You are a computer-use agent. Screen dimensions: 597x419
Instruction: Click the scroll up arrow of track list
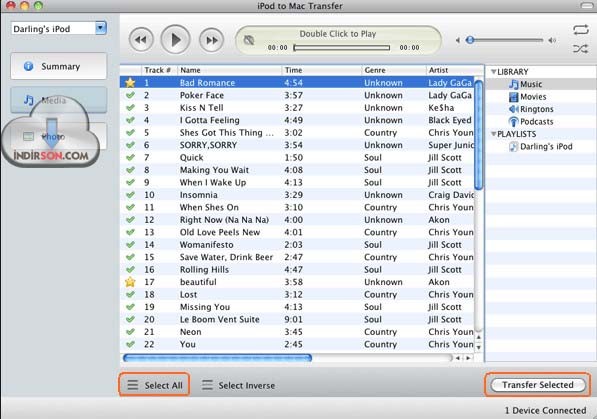(479, 337)
